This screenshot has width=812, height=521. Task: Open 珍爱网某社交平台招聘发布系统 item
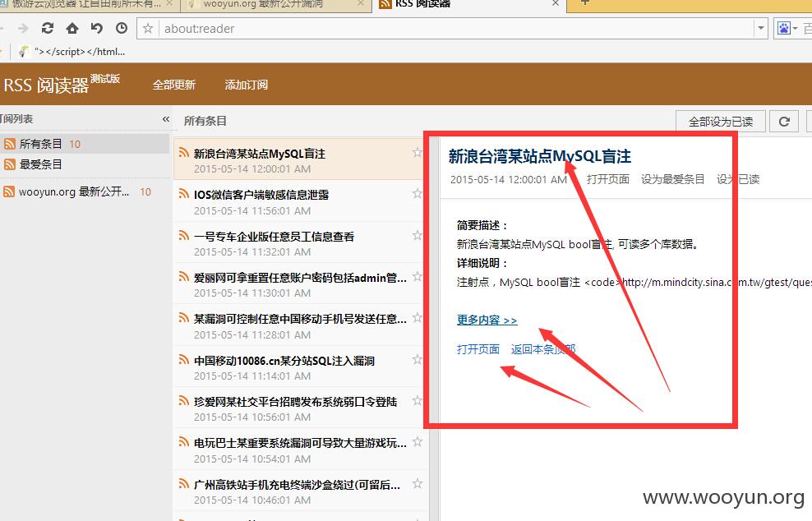click(300, 408)
